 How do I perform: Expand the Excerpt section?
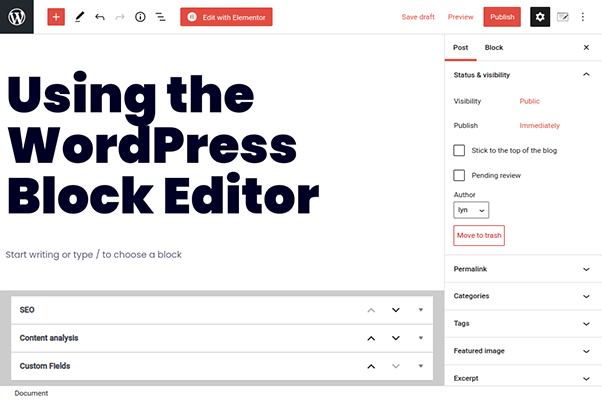[523, 378]
